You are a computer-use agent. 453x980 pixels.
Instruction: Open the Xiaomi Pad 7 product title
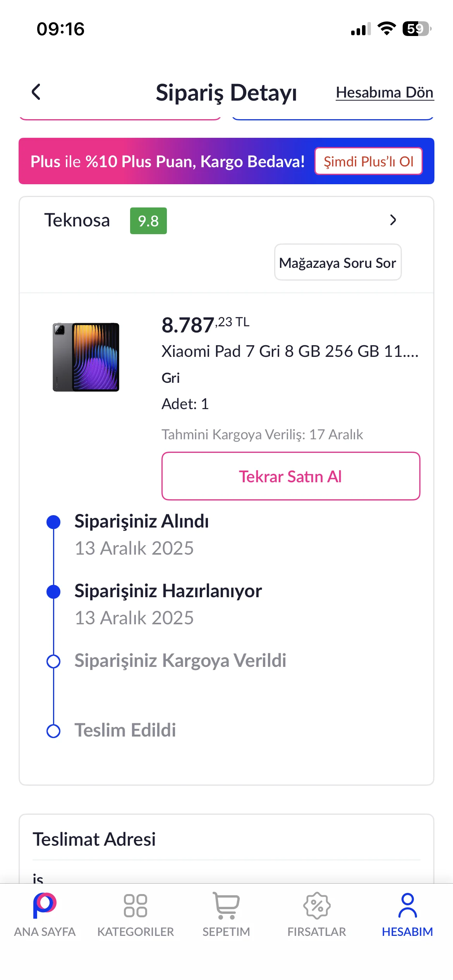tap(290, 351)
